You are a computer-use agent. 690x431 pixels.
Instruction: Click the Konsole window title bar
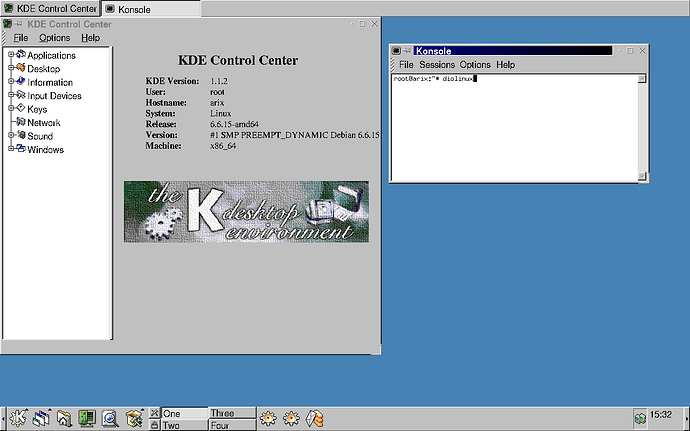click(513, 51)
